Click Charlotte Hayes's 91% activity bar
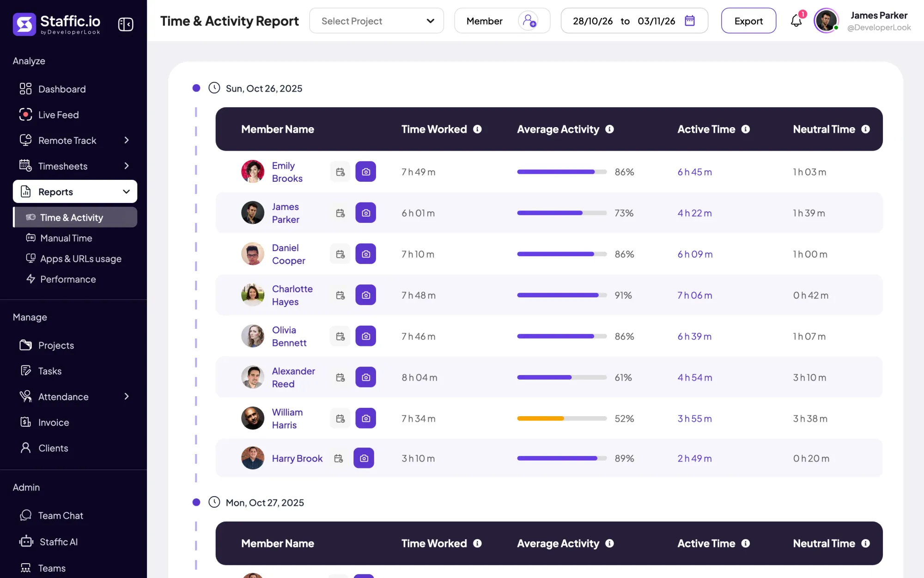This screenshot has height=578, width=924. pos(561,295)
